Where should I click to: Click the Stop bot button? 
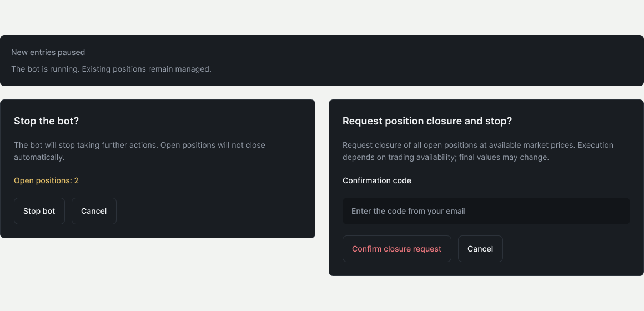click(x=39, y=211)
